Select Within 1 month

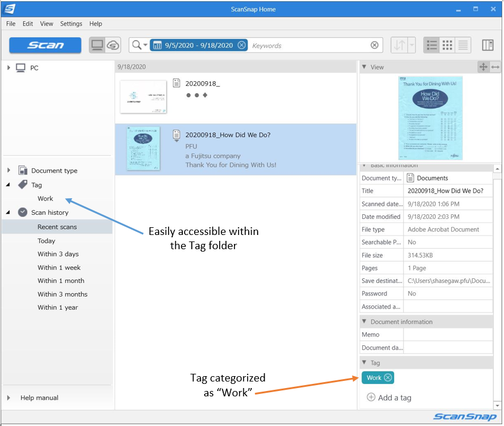[61, 281]
